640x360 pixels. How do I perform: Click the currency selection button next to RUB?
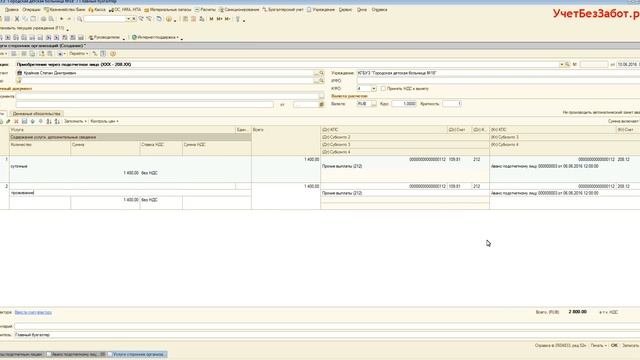pos(373,104)
